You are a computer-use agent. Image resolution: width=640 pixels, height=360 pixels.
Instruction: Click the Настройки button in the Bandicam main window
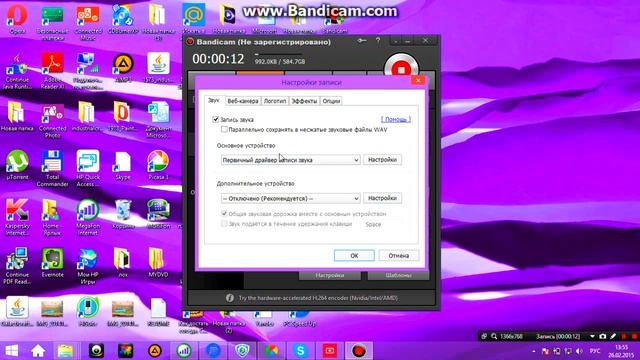[x=330, y=276]
